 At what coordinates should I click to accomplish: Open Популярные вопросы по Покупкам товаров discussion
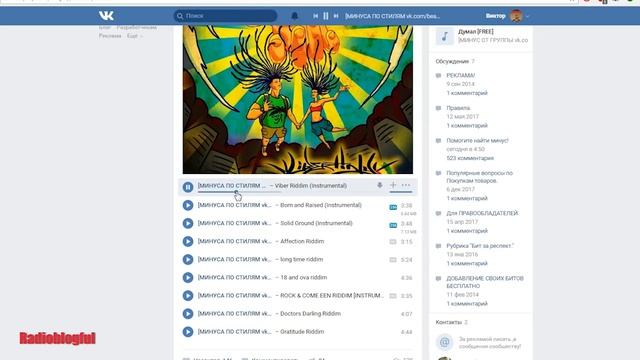click(480, 177)
